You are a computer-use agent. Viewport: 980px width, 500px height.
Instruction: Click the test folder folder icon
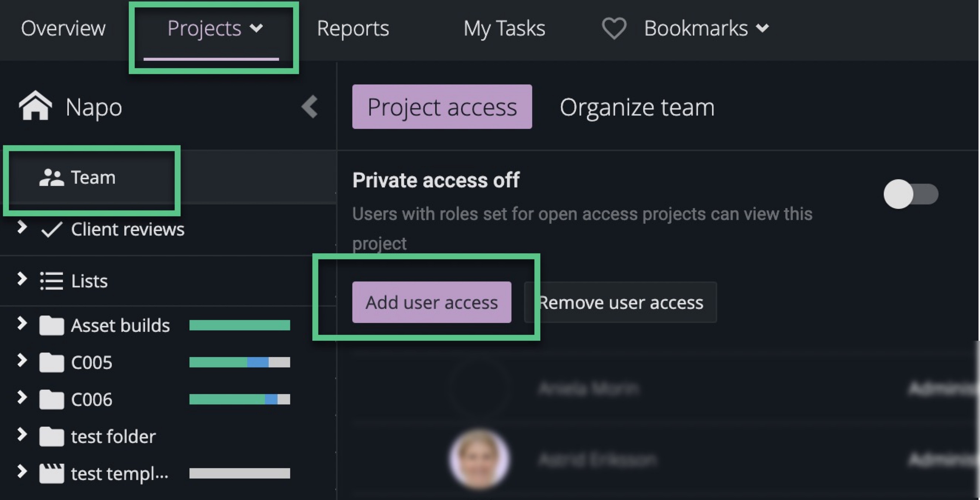(x=53, y=436)
